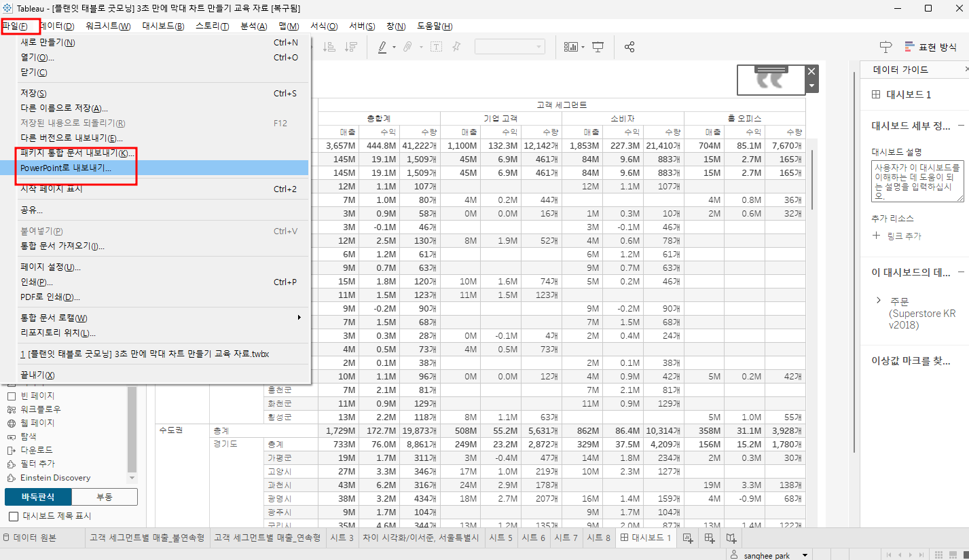The image size is (969, 560).
Task: Collapse the 이 대시보드의 데이터 section
Action: coord(961,272)
